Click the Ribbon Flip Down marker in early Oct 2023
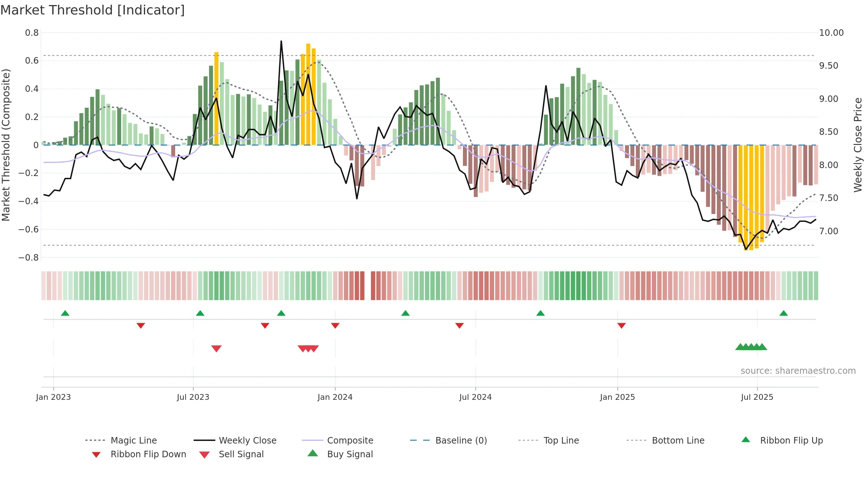The width and height of the screenshot is (868, 488). [265, 326]
